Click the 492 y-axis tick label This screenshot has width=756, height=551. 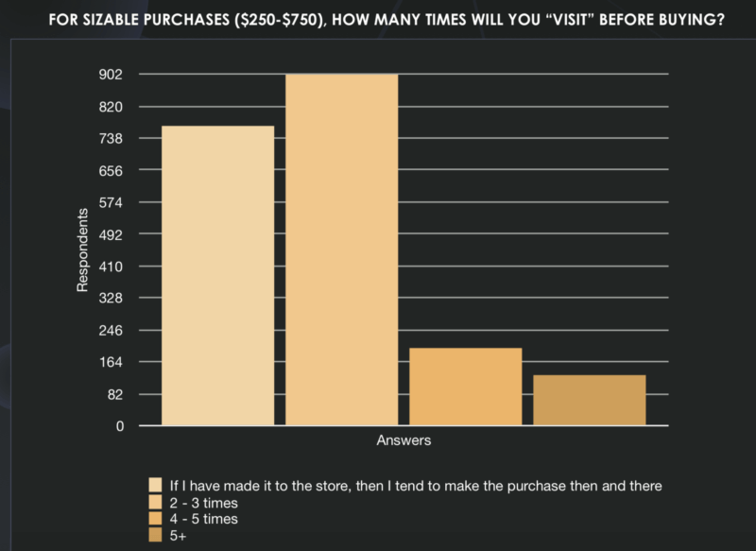click(112, 234)
